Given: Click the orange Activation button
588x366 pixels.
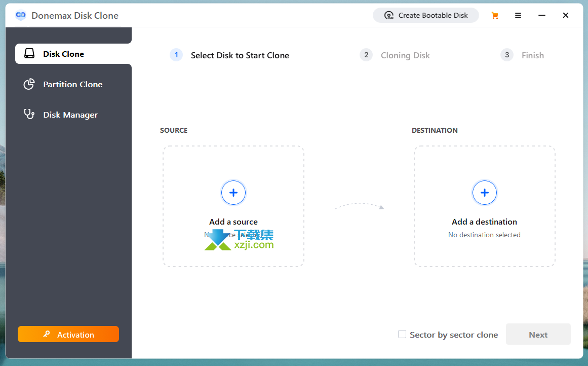Looking at the screenshot, I should [68, 335].
